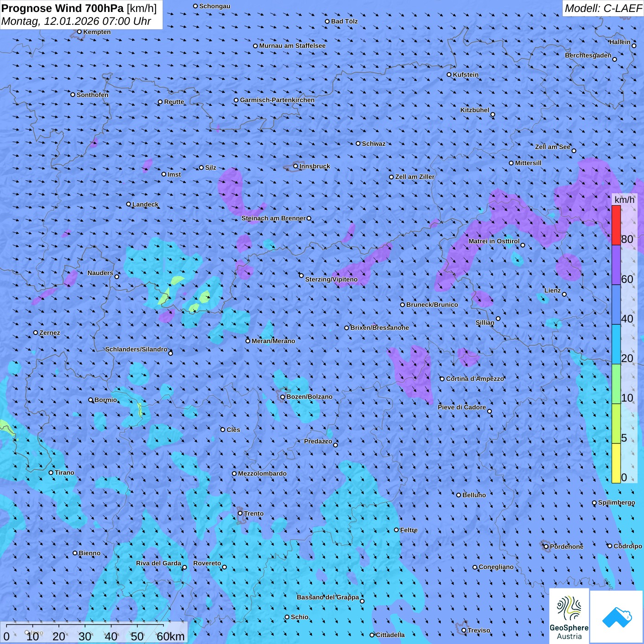Click the 'Pieve di Cadore' label

[x=462, y=407]
